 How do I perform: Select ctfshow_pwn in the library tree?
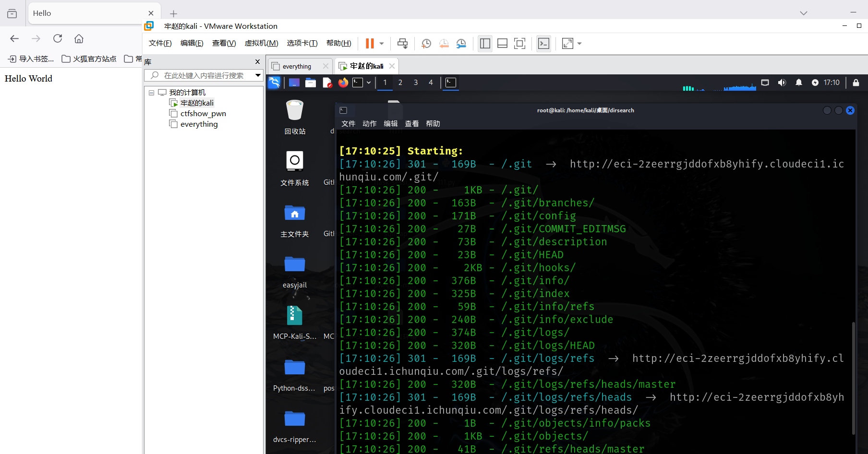click(x=203, y=114)
